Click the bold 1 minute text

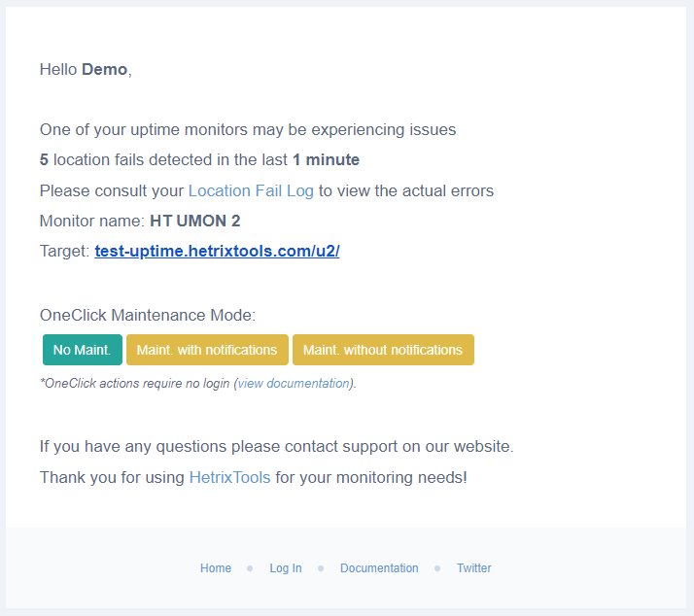click(327, 159)
